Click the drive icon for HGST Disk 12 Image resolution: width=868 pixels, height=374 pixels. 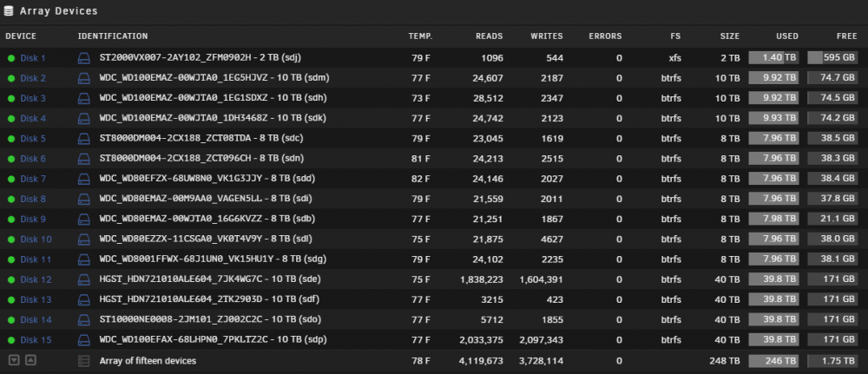pyautogui.click(x=83, y=279)
